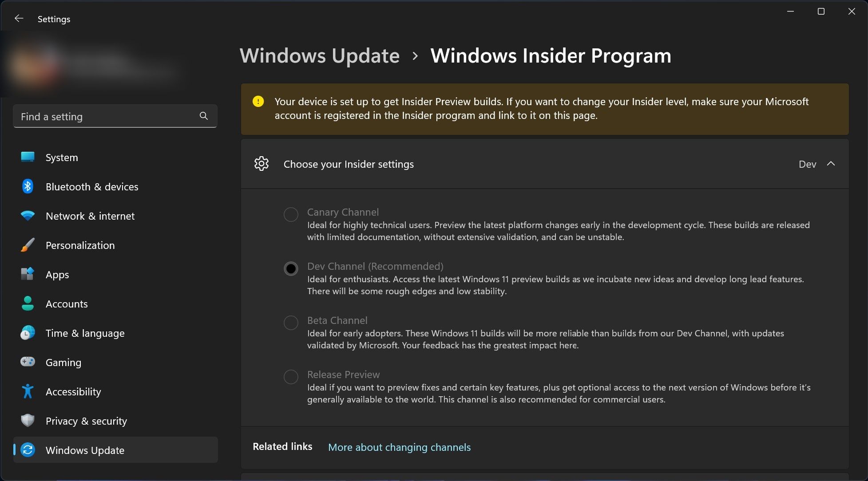
Task: Collapse the Choose your Insider settings section
Action: pos(831,164)
